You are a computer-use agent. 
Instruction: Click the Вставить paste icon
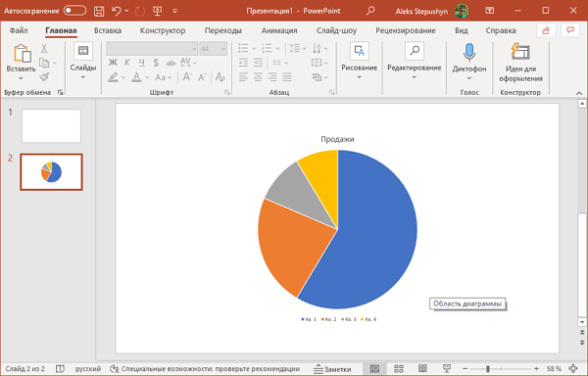(22, 53)
